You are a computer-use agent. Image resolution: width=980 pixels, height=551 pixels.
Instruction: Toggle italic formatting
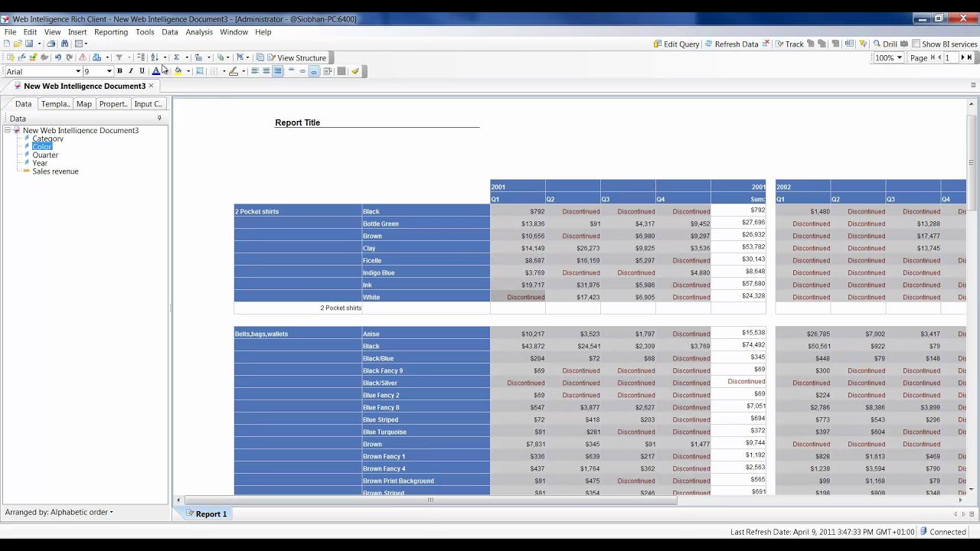[x=130, y=71]
